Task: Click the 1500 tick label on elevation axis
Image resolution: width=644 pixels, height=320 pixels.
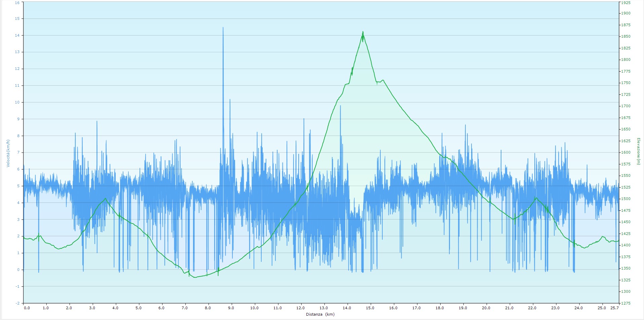Action: point(626,199)
